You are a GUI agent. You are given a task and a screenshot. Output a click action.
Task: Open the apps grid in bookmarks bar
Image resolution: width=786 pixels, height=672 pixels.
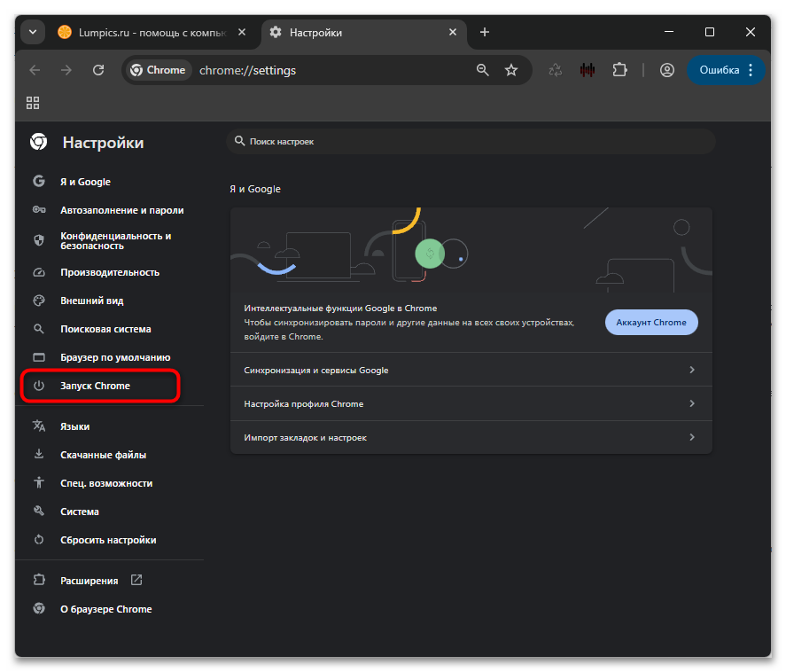(33, 103)
